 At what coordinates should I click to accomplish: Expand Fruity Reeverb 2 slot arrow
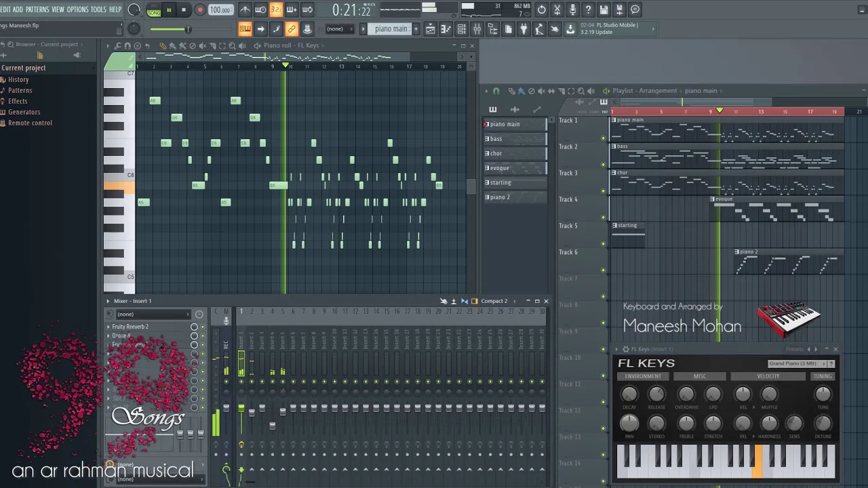(x=108, y=327)
